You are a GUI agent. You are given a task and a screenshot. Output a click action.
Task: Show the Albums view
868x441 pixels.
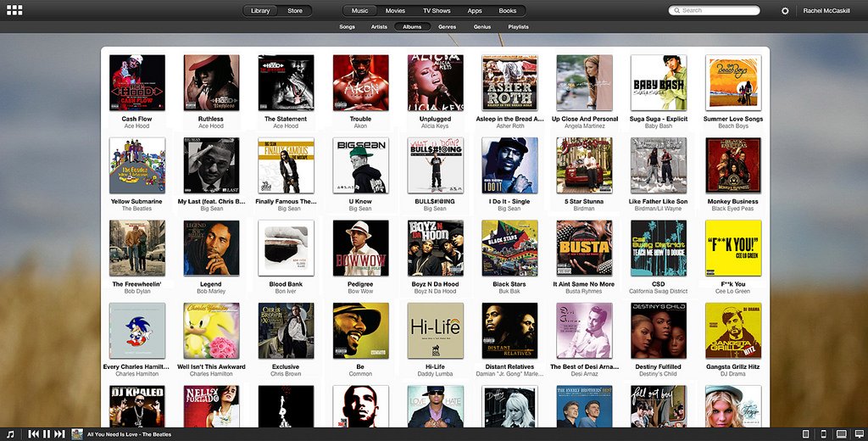(413, 26)
